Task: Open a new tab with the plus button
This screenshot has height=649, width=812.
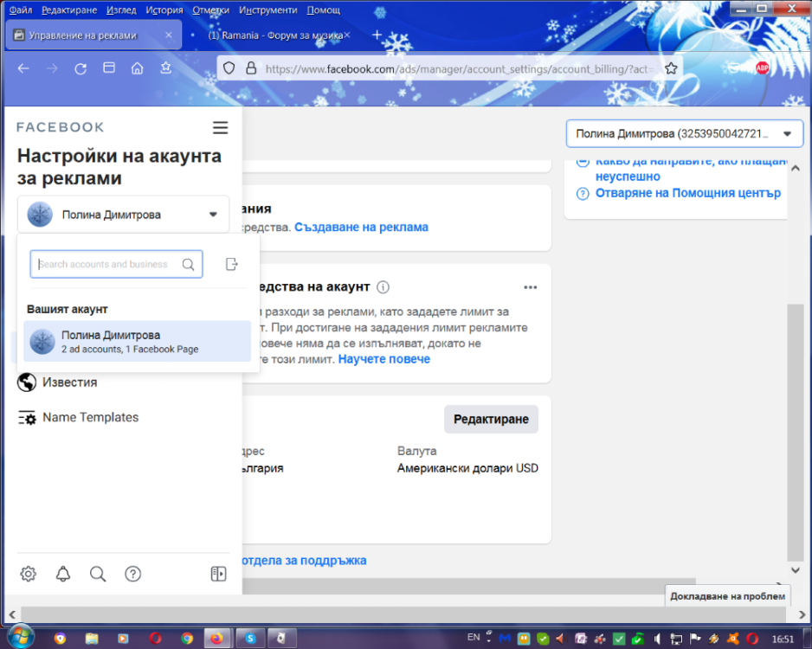Action: pyautogui.click(x=377, y=35)
